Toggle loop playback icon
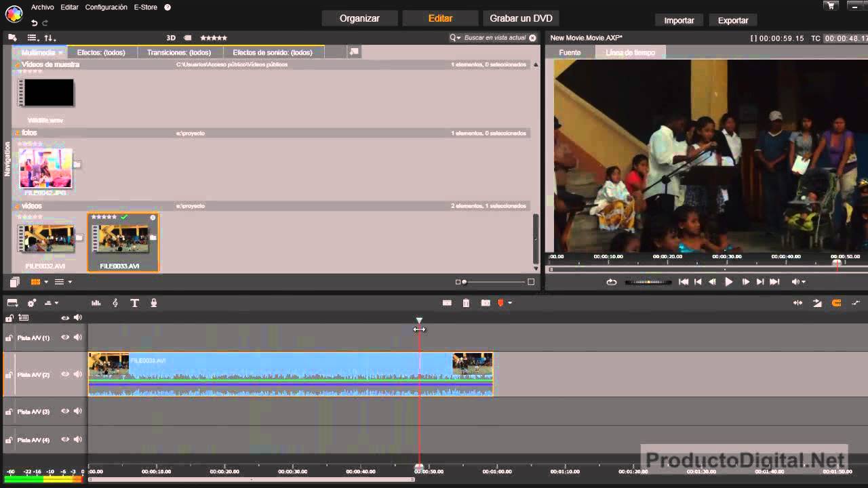Screen dimensions: 868x488 point(612,282)
